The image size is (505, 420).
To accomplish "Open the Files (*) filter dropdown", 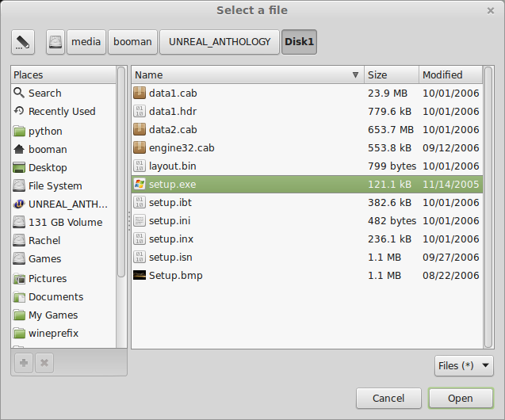I will tap(464, 366).
